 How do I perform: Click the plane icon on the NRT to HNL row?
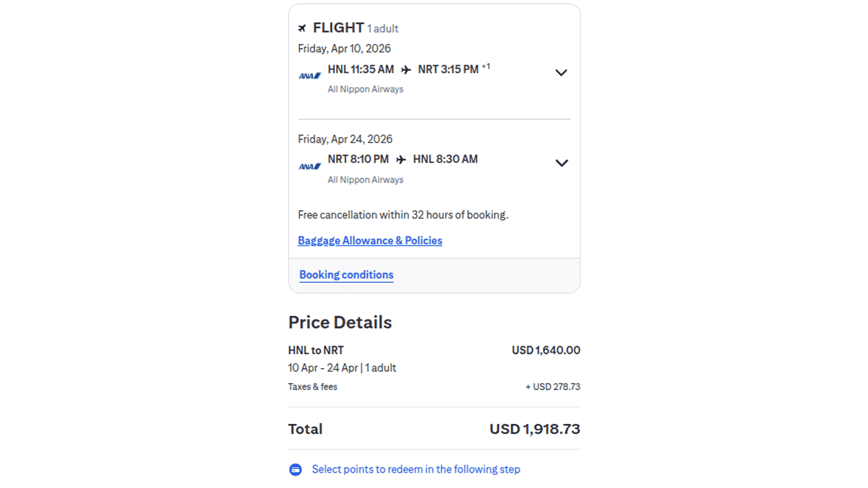pyautogui.click(x=401, y=160)
